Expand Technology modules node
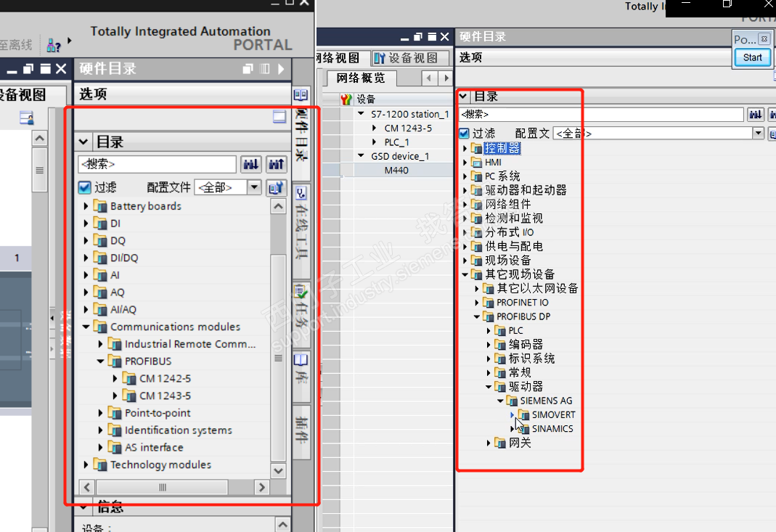This screenshot has width=776, height=532. click(86, 465)
